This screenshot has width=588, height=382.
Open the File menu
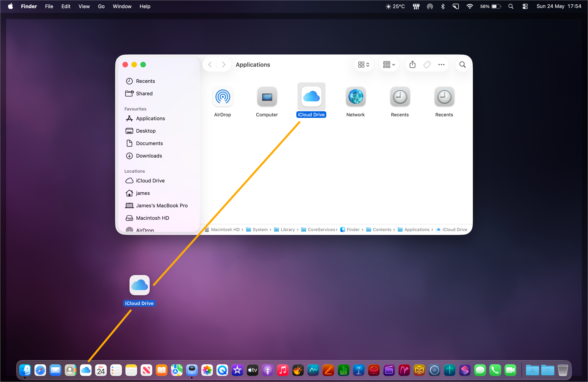point(49,6)
